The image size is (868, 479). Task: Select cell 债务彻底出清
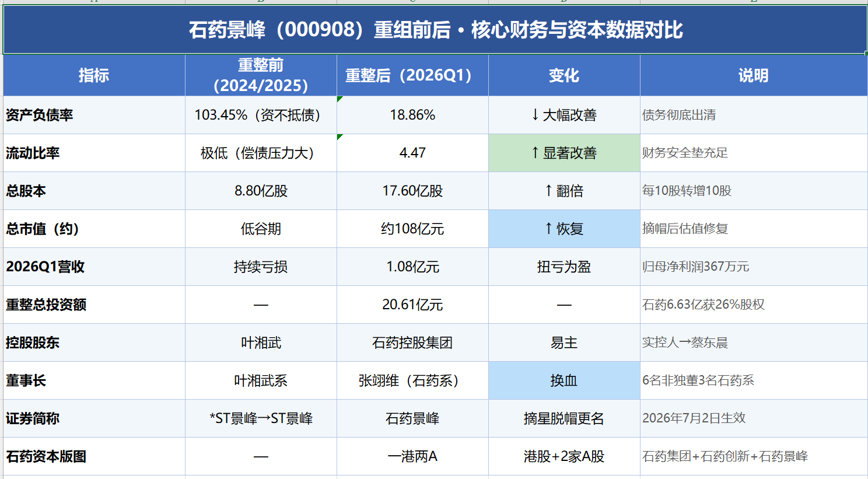(x=754, y=115)
